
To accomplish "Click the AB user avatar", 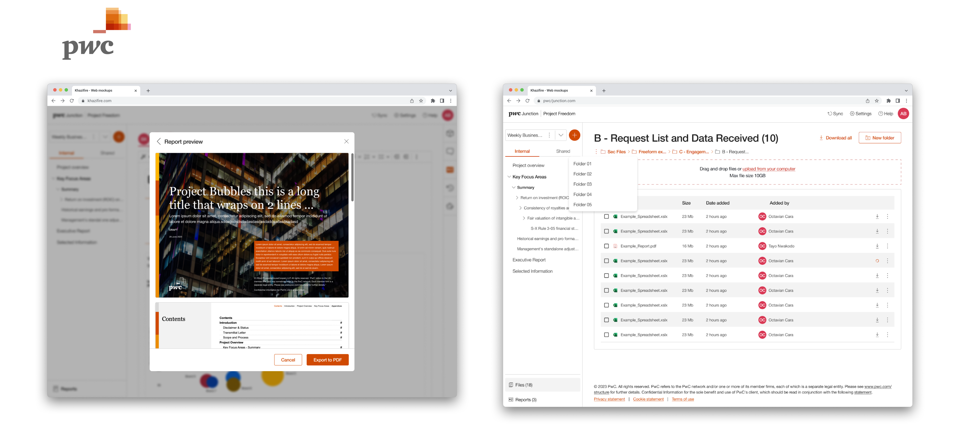I will 903,114.
